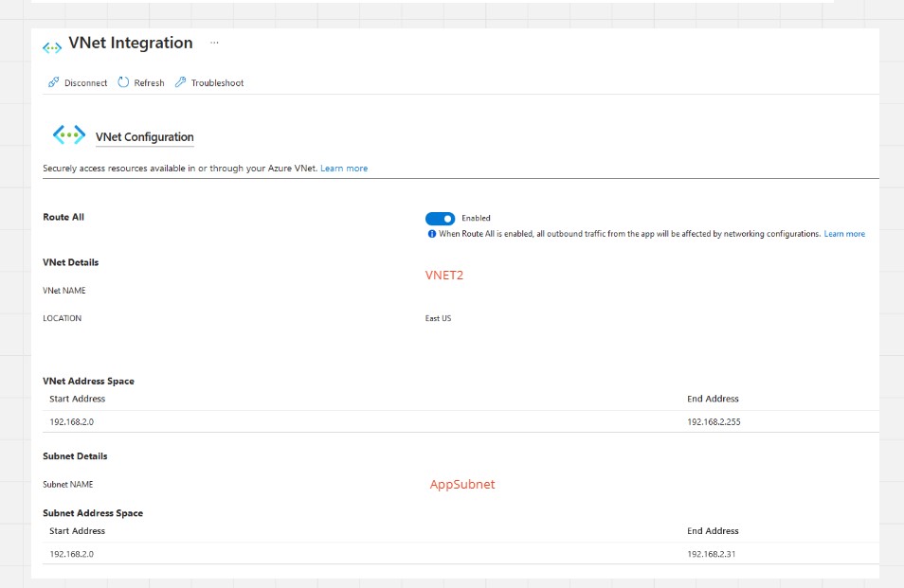Click the Refresh circular arrow icon
This screenshot has width=904, height=588.
pyautogui.click(x=123, y=82)
